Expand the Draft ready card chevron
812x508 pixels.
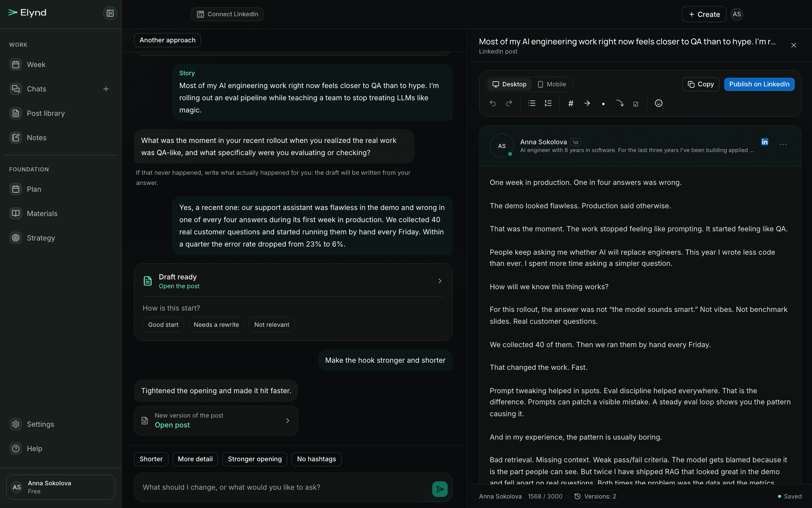440,281
